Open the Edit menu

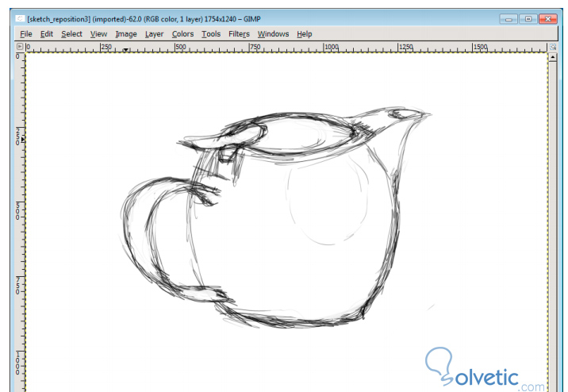[47, 34]
